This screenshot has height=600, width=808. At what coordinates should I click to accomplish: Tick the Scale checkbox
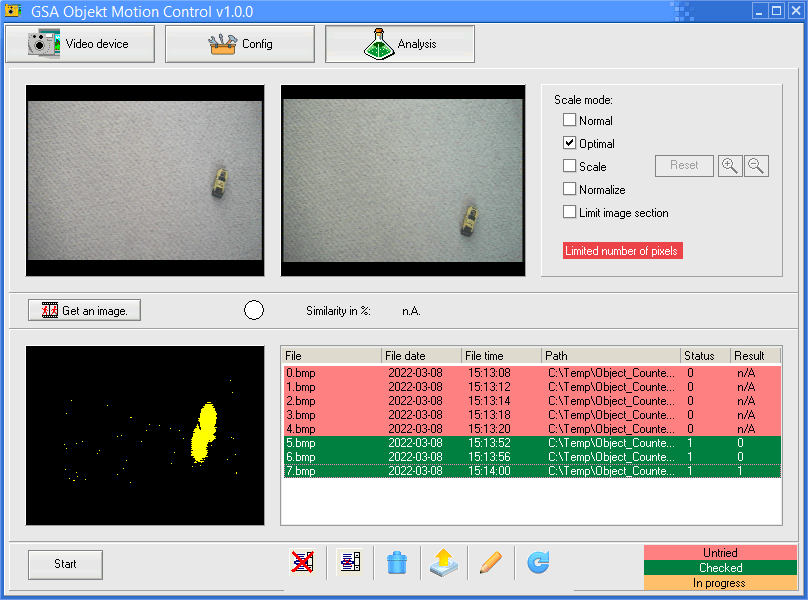click(x=569, y=166)
